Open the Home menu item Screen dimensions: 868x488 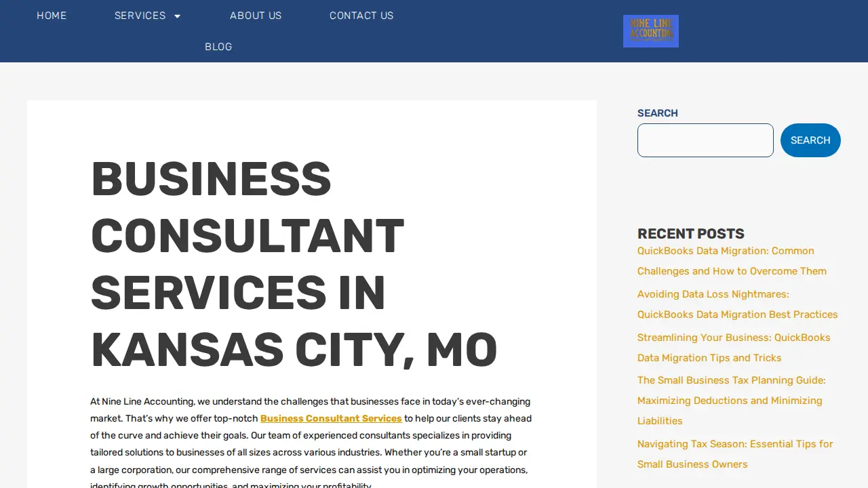[52, 16]
